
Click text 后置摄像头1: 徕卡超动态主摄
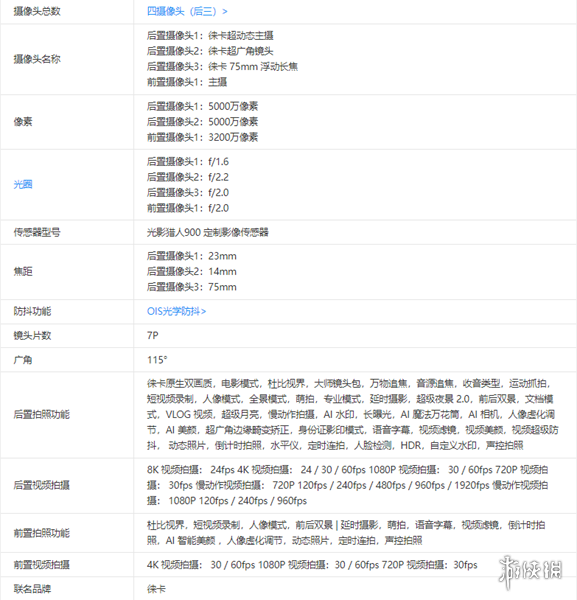(x=210, y=36)
